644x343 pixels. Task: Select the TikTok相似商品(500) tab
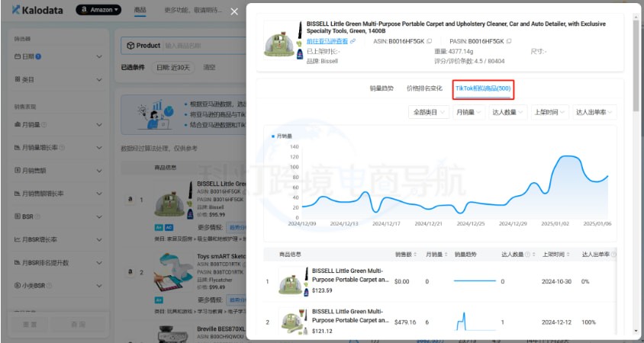483,88
